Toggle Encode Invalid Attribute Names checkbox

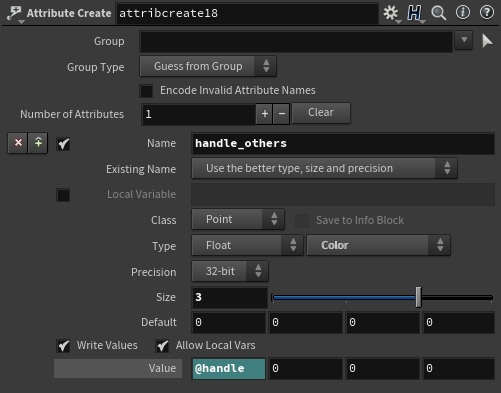click(x=146, y=91)
